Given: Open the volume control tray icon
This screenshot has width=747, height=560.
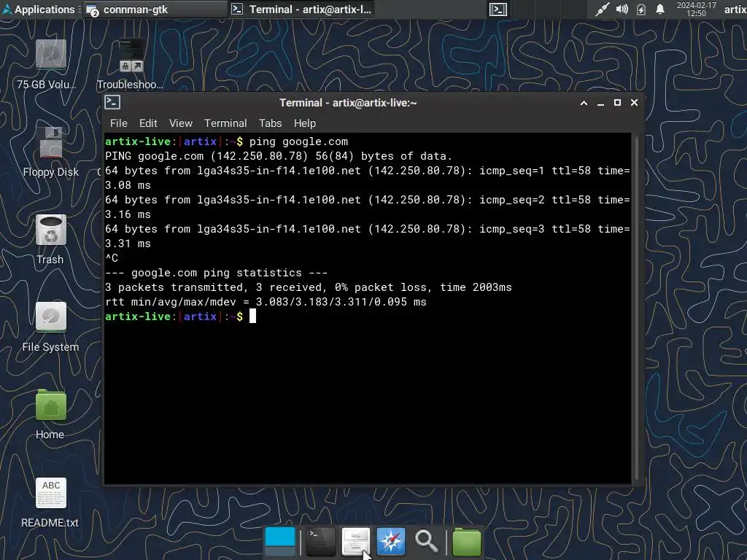Looking at the screenshot, I should tap(622, 9).
